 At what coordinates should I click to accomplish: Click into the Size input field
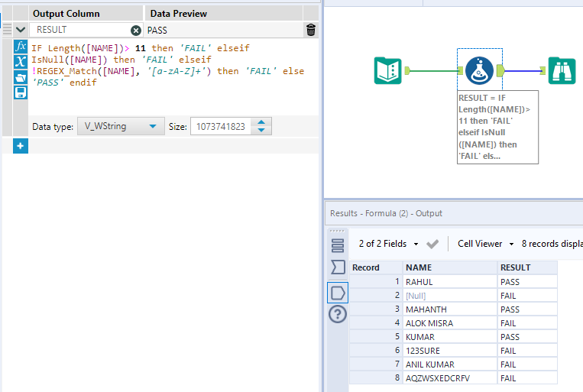pos(221,126)
